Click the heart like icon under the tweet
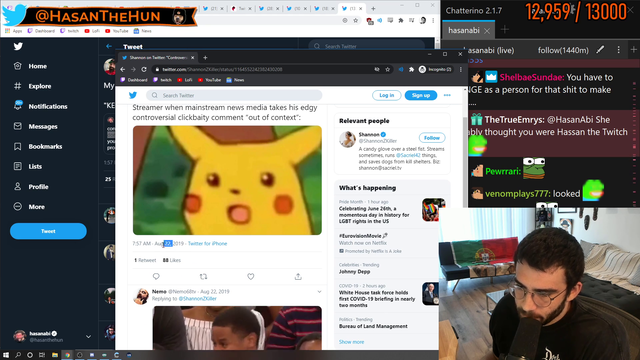Viewport: 640px width, 360px height. (x=251, y=277)
